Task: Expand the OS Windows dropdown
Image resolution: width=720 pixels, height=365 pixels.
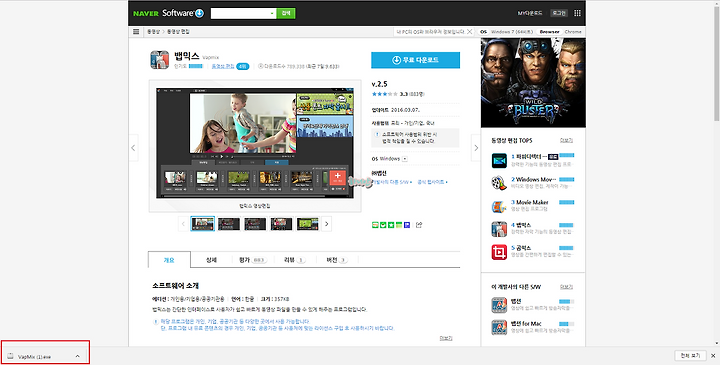Action: pos(405,159)
